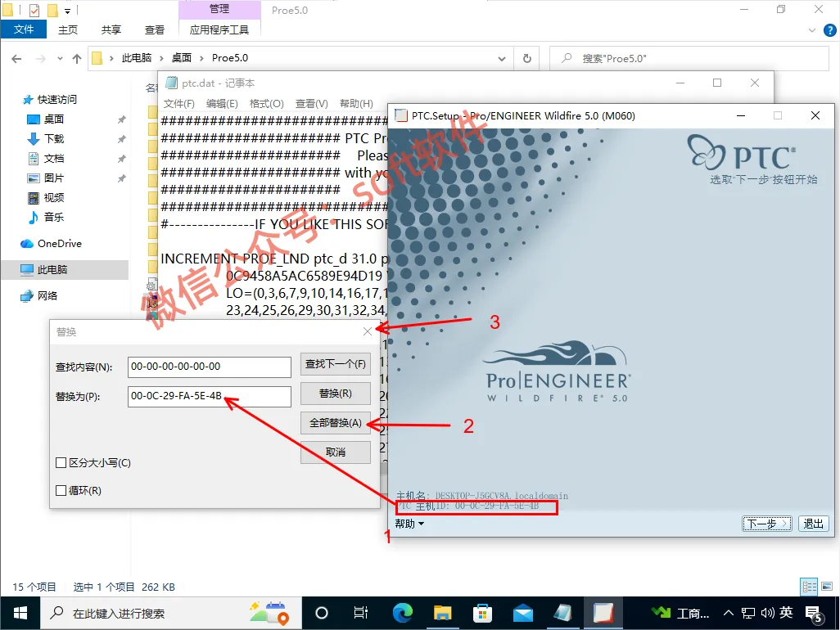Click 查找下一个(F) button in Replace dialog
Screen dimensions: 840x630
tap(336, 364)
